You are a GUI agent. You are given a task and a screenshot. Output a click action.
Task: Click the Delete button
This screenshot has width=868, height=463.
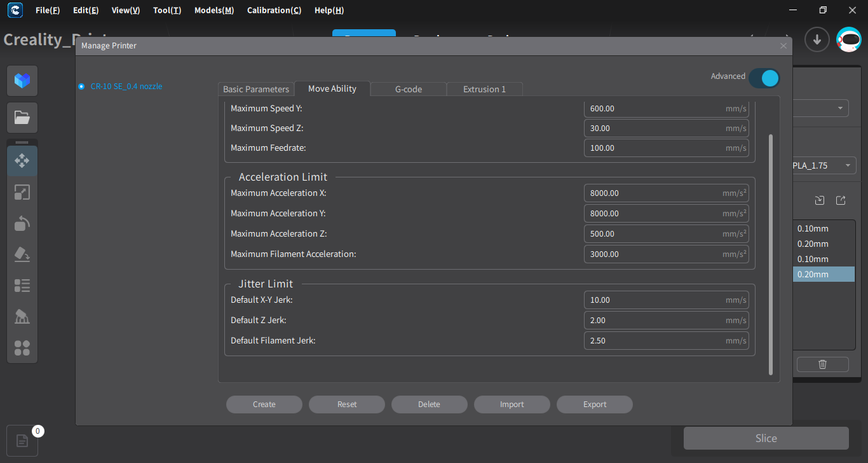[430, 404]
